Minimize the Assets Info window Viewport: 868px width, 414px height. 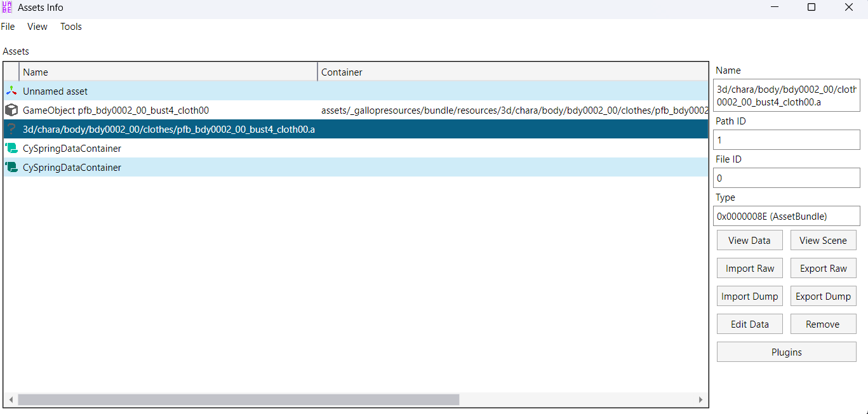774,8
